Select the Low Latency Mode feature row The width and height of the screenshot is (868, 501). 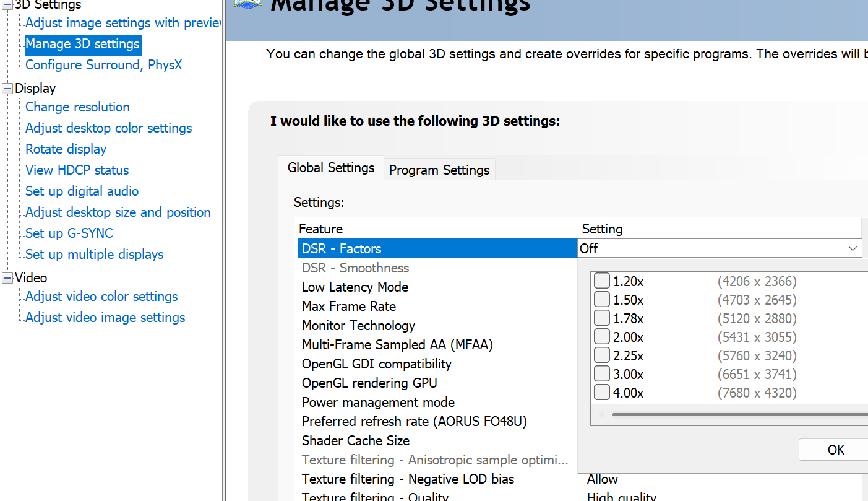click(x=355, y=287)
